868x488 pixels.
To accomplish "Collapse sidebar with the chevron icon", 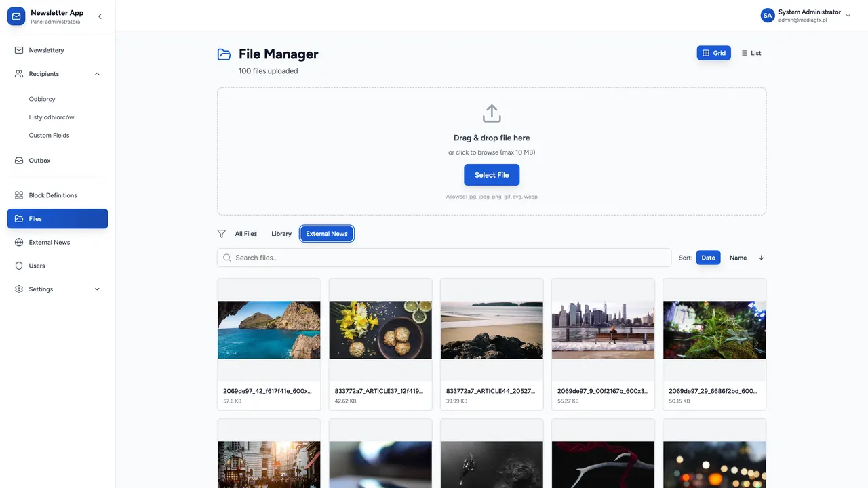I will click(x=100, y=16).
